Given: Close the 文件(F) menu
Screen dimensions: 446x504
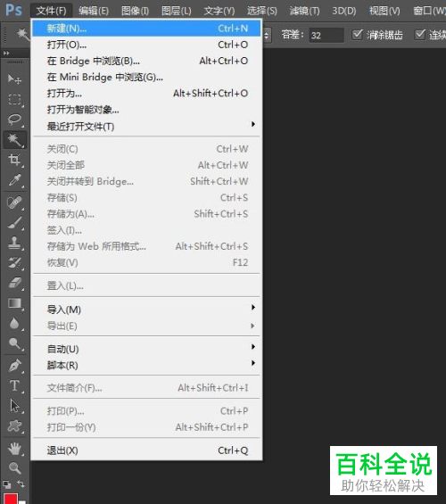Looking at the screenshot, I should pyautogui.click(x=51, y=11).
